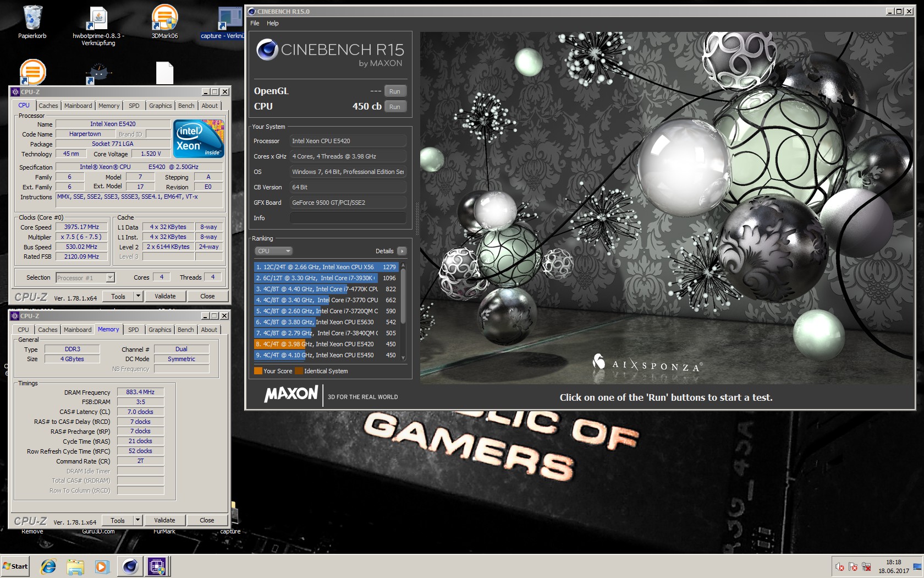The image size is (924, 578).
Task: Select ranking row 9 Xeon E5450
Action: [326, 355]
